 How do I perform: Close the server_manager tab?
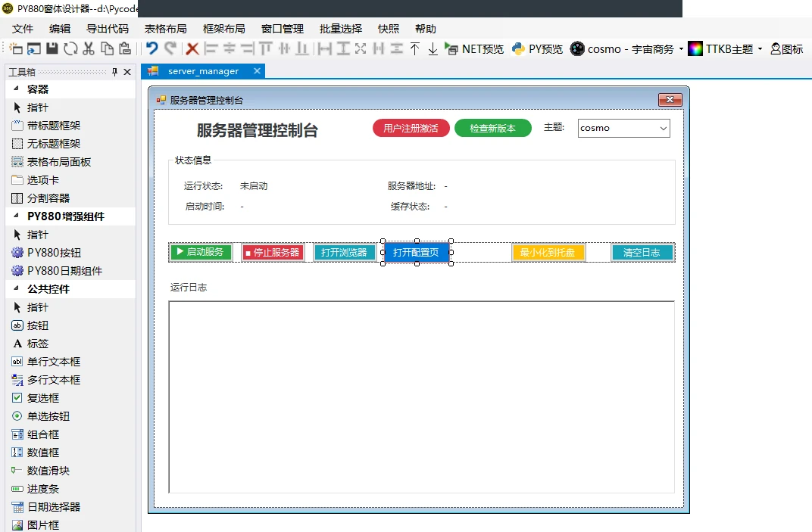pyautogui.click(x=257, y=71)
